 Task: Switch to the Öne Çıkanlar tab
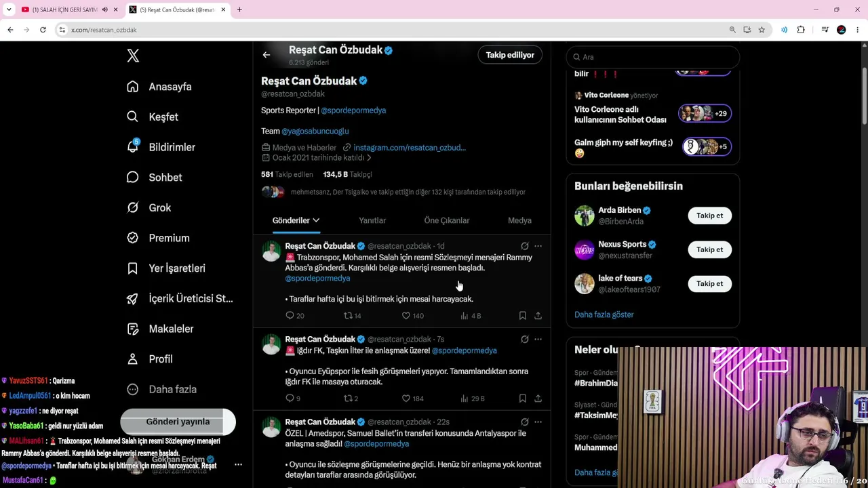pos(447,220)
